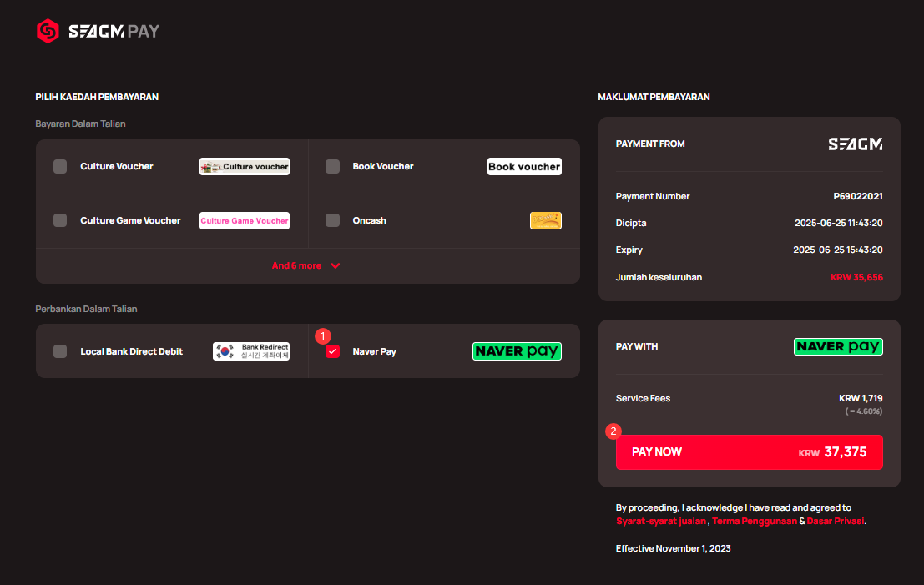Viewport: 924px width, 585px height.
Task: Click the Bayaran Dalam Talian section label
Action: pos(80,124)
